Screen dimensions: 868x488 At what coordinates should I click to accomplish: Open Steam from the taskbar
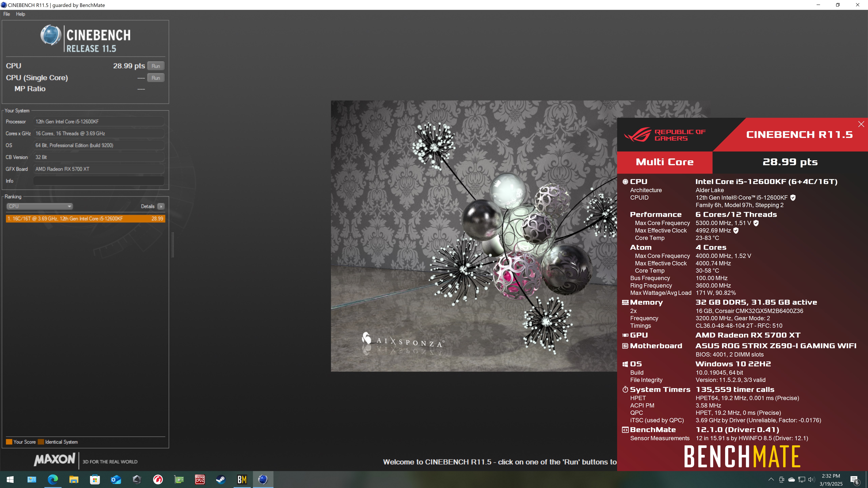pyautogui.click(x=221, y=480)
